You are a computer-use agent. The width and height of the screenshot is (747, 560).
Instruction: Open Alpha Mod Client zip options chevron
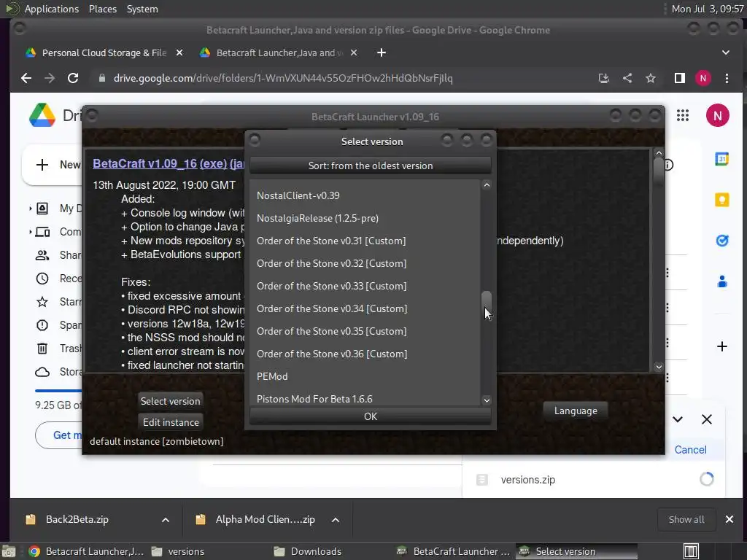(336, 520)
